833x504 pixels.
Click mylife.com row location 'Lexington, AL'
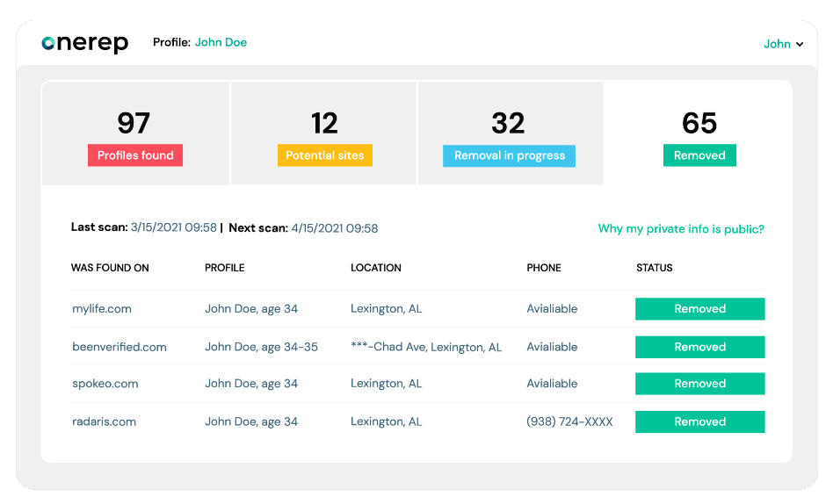(x=386, y=308)
